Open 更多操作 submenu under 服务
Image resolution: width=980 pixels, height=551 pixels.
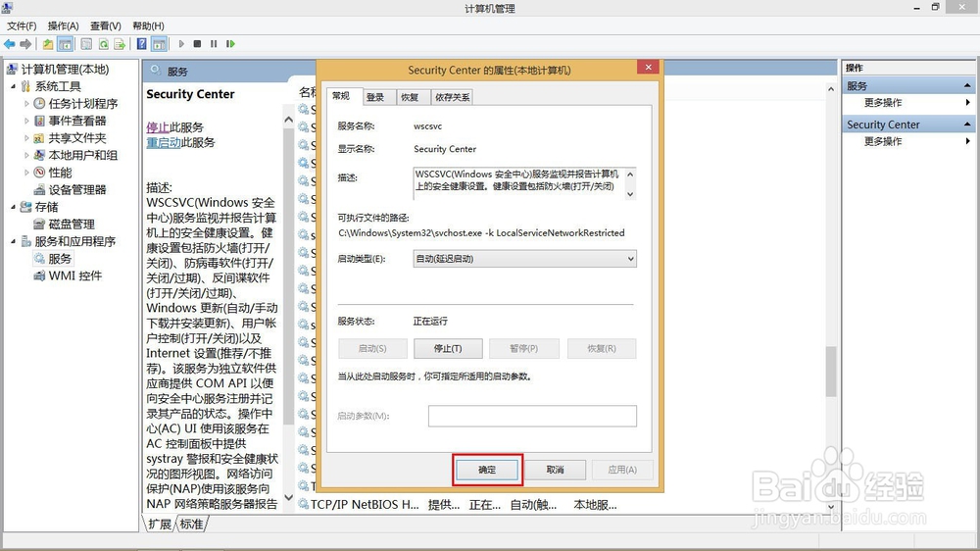coord(908,103)
